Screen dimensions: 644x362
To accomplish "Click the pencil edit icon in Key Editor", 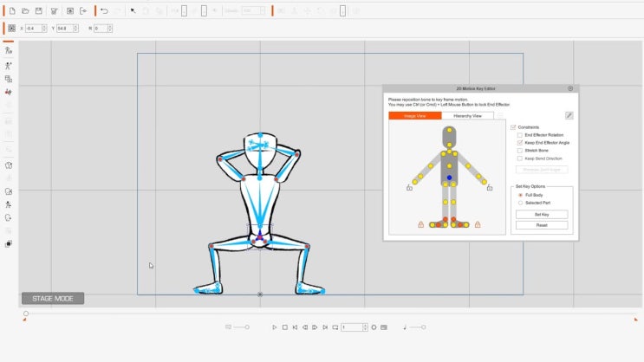I will pos(569,115).
